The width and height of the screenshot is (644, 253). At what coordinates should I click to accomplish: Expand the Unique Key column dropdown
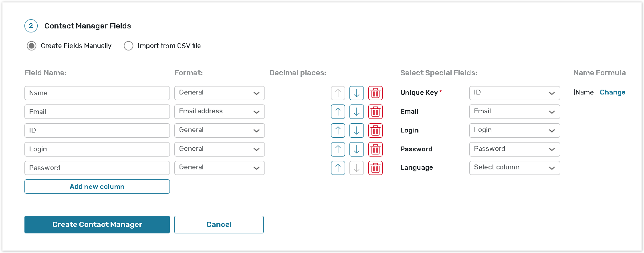[514, 93]
